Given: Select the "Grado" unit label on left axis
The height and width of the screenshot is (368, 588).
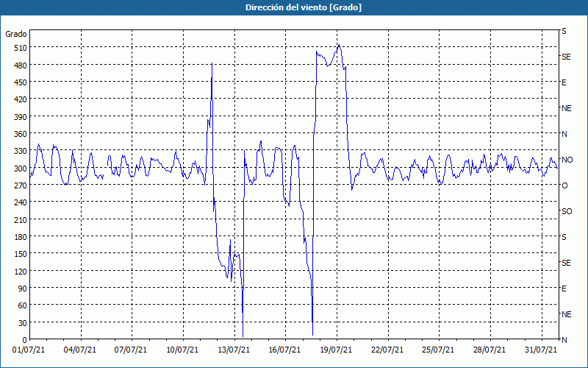Looking at the screenshot, I should (16, 34).
